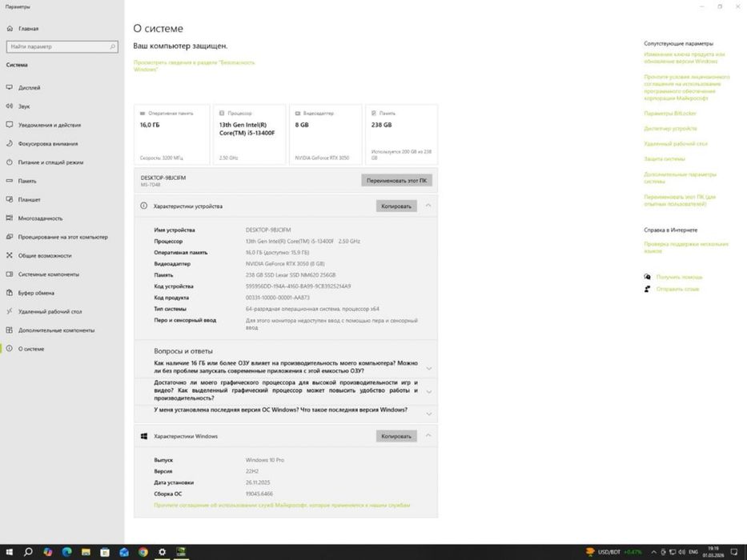Click the Системные компоненты icon
747x560 pixels.
tap(9, 274)
